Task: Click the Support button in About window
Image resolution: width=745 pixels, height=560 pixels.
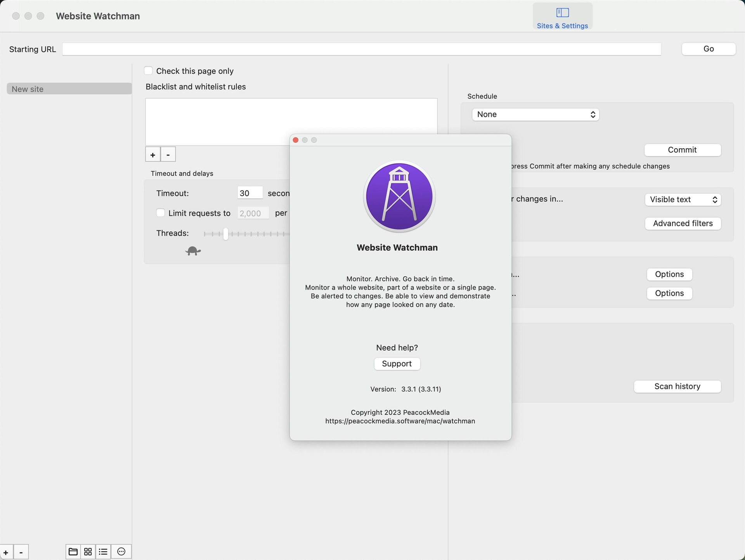Action: coord(397,364)
